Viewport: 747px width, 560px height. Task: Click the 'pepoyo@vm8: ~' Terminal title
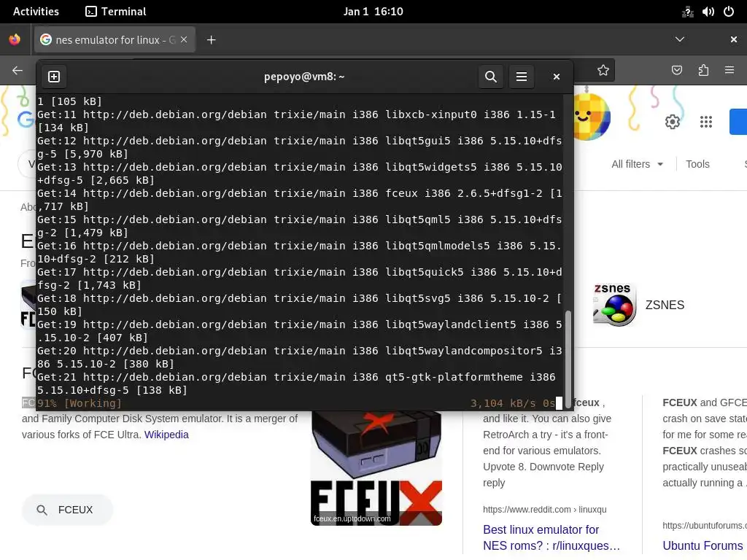tap(304, 77)
